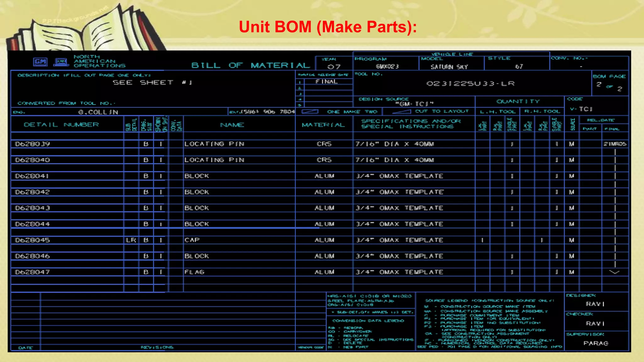The height and width of the screenshot is (362, 644).
Task: Click the GM logo icon
Action: click(40, 62)
